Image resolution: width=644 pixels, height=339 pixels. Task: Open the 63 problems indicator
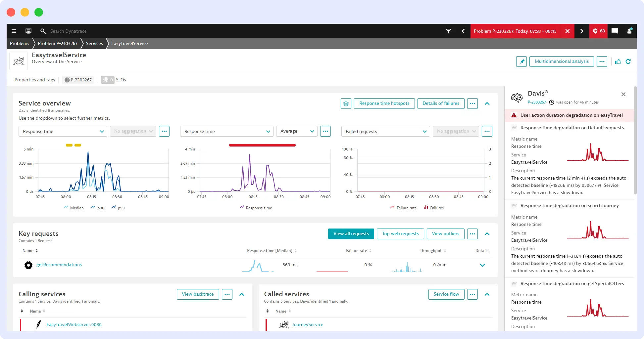(x=599, y=31)
